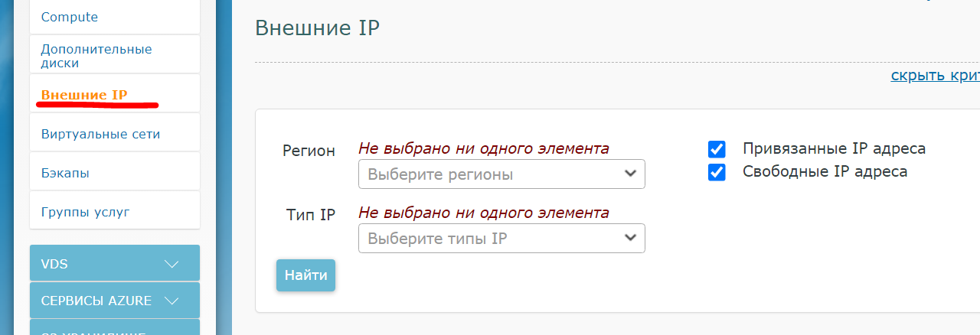The height and width of the screenshot is (335, 980).
Task: Click the arrow icon in Выберите регионы field
Action: click(630, 174)
